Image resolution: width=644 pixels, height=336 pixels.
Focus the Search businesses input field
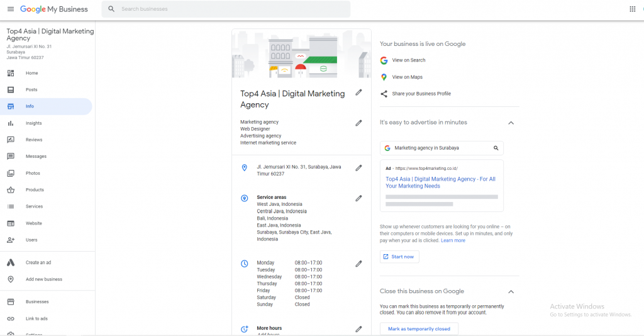[x=233, y=9]
